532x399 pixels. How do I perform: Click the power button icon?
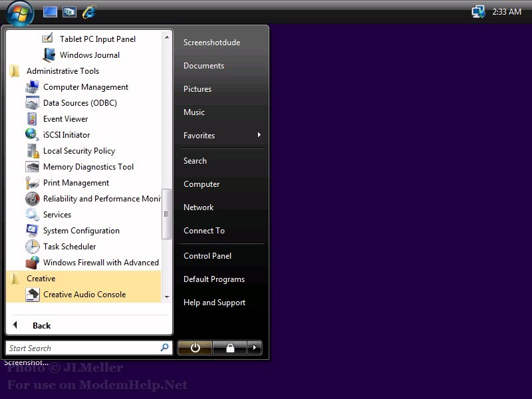[195, 348]
